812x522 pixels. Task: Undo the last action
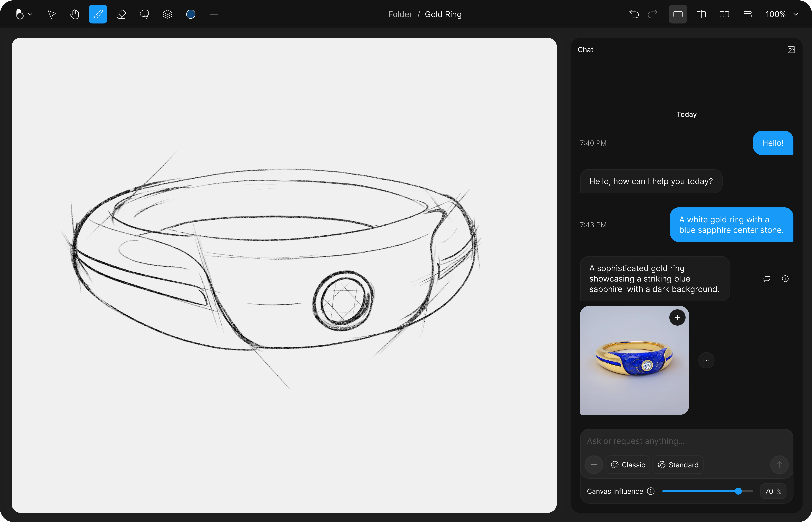pos(634,14)
